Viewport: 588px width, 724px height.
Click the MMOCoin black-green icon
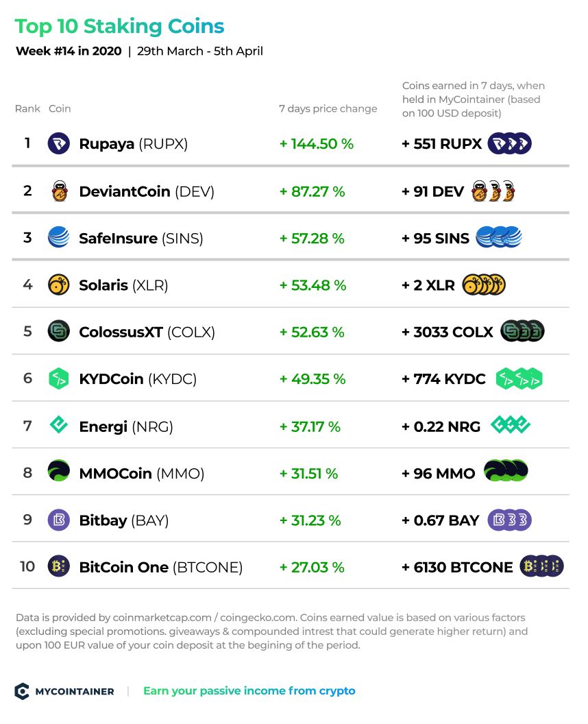click(59, 471)
